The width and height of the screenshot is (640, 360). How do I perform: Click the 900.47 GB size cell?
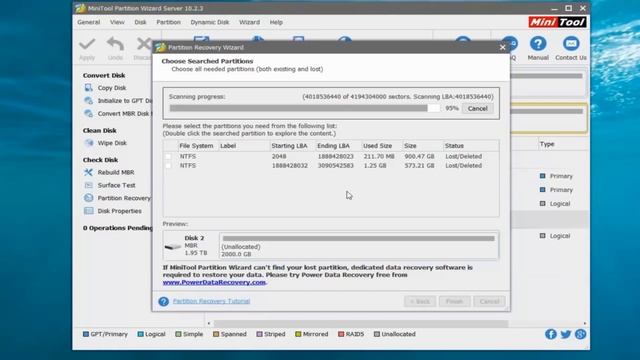tap(419, 156)
